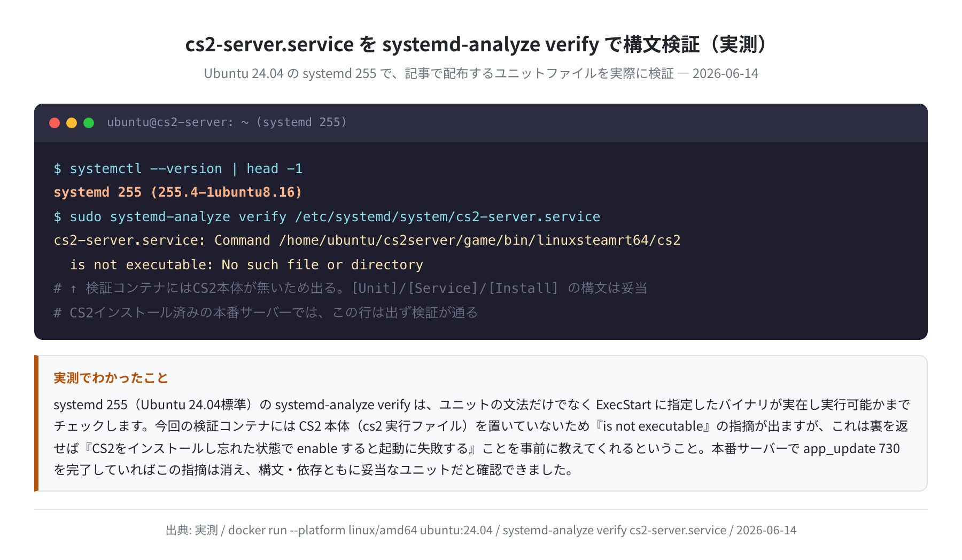The width and height of the screenshot is (962, 560).
Task: Click the yellow minimize dot in the terminal header
Action: coord(72,123)
